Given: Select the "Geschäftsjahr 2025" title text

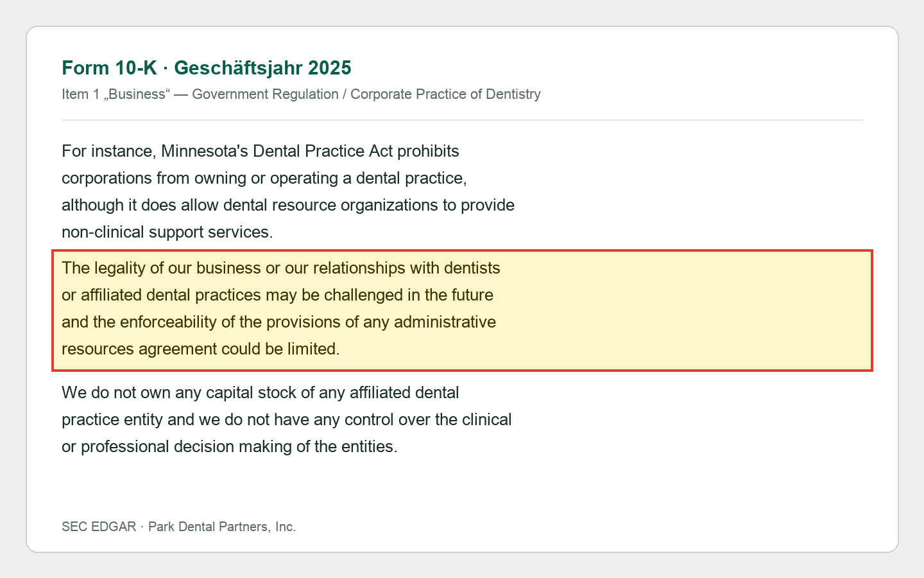Looking at the screenshot, I should click(262, 67).
